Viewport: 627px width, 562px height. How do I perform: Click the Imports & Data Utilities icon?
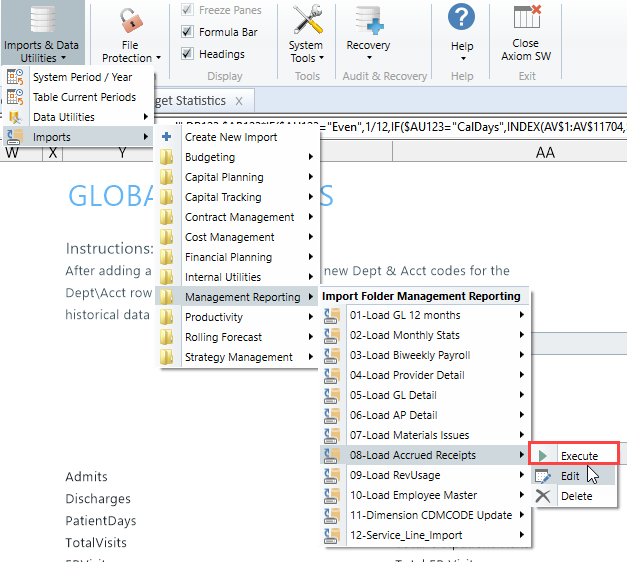[x=41, y=19]
